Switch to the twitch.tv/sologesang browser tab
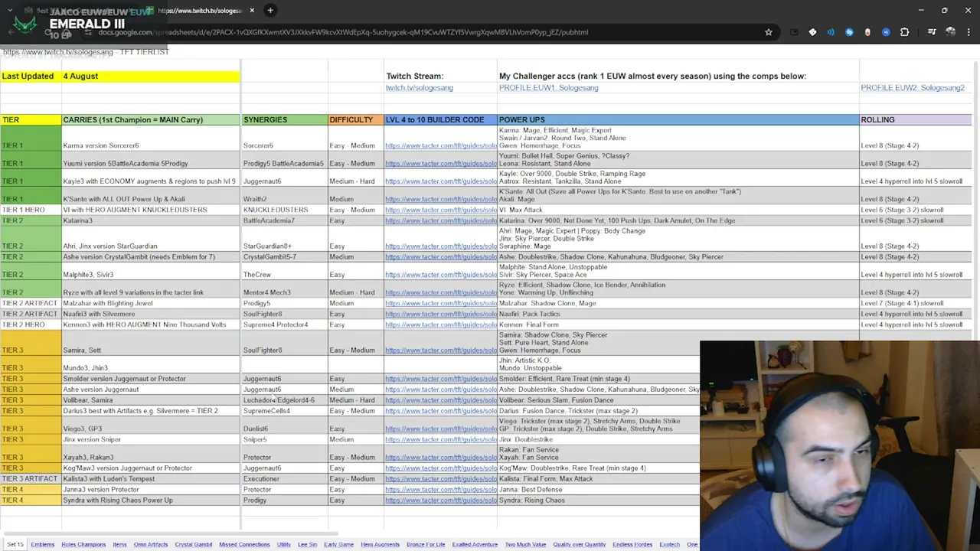 199,11
